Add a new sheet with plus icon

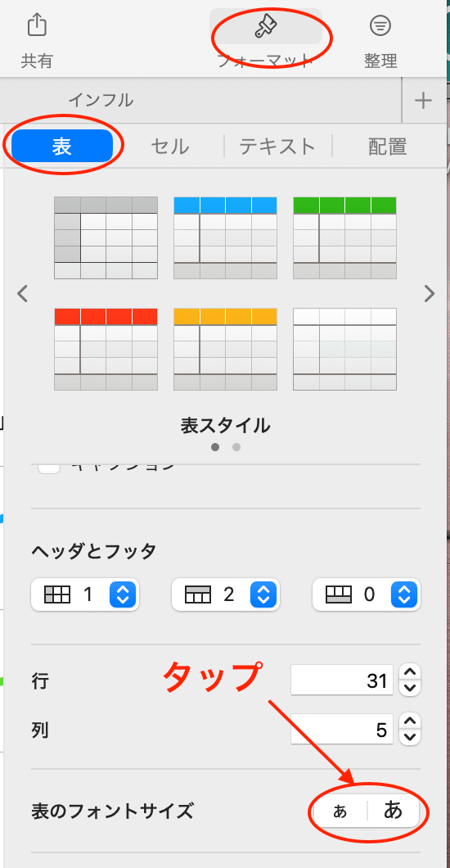[423, 100]
